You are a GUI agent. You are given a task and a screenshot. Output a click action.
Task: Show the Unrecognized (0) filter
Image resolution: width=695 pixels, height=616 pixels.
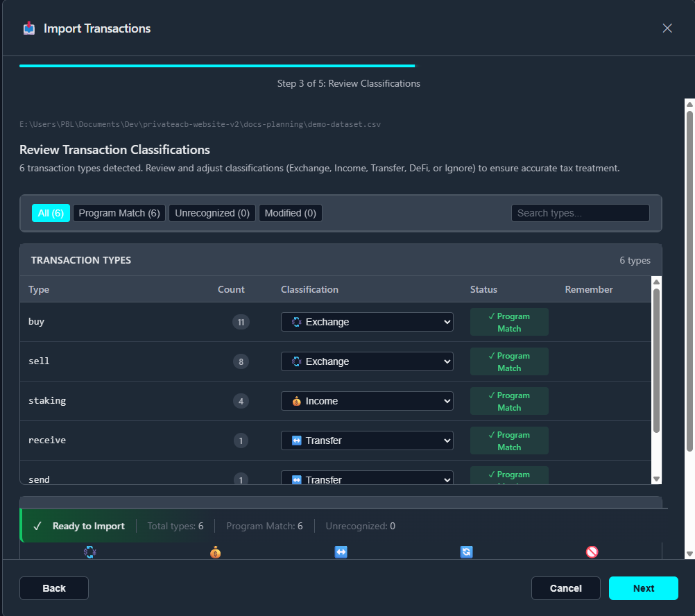tap(212, 213)
